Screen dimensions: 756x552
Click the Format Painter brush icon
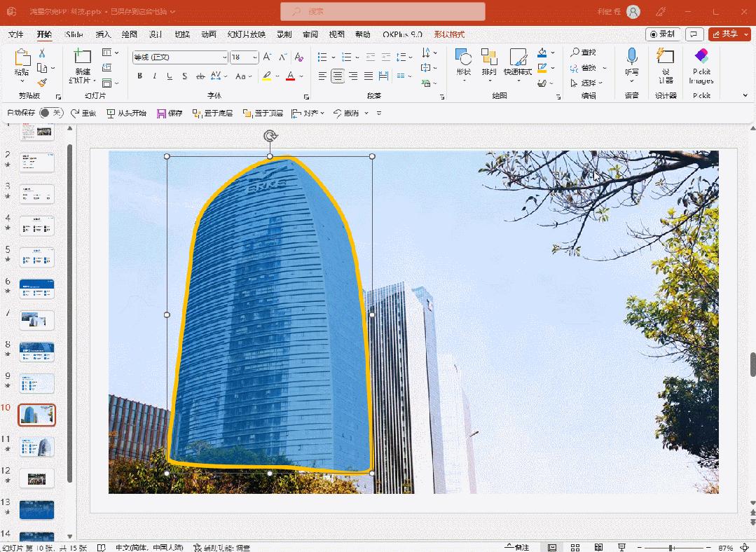pos(42,83)
